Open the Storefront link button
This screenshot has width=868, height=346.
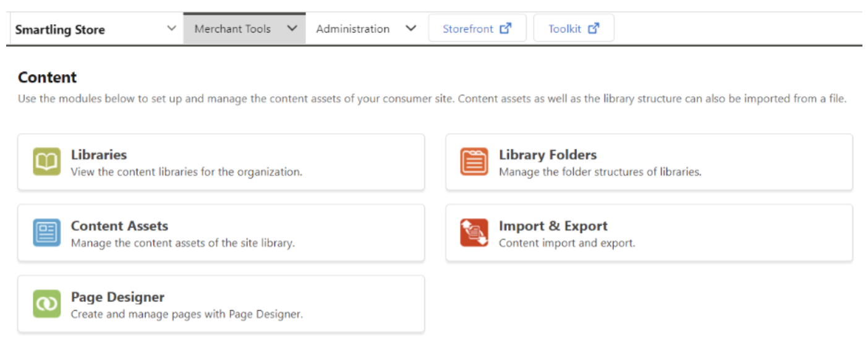477,28
